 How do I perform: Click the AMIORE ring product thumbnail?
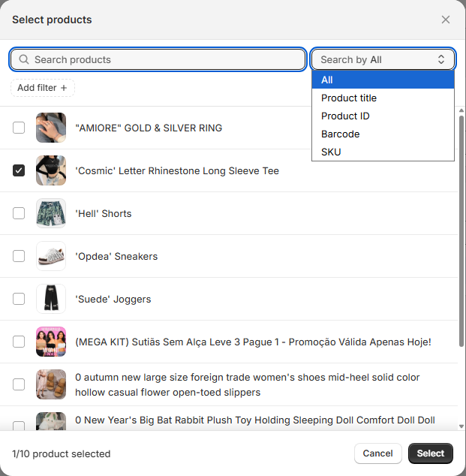(x=51, y=128)
